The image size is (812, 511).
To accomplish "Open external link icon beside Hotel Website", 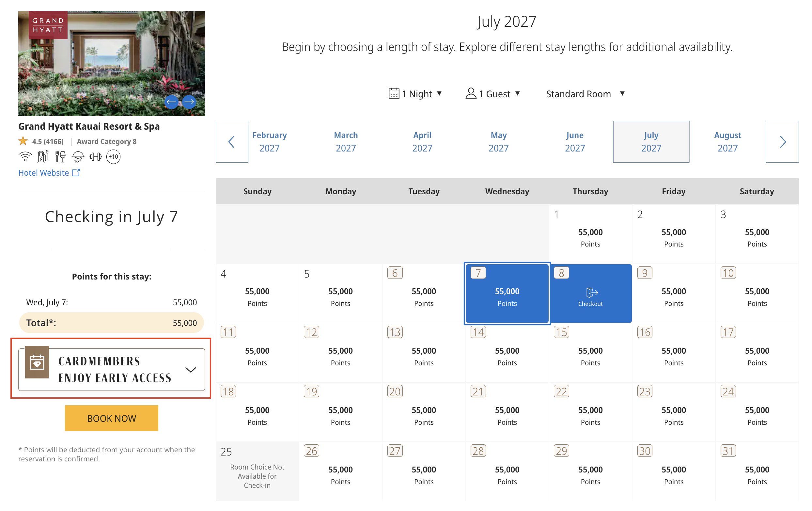I will [x=76, y=172].
